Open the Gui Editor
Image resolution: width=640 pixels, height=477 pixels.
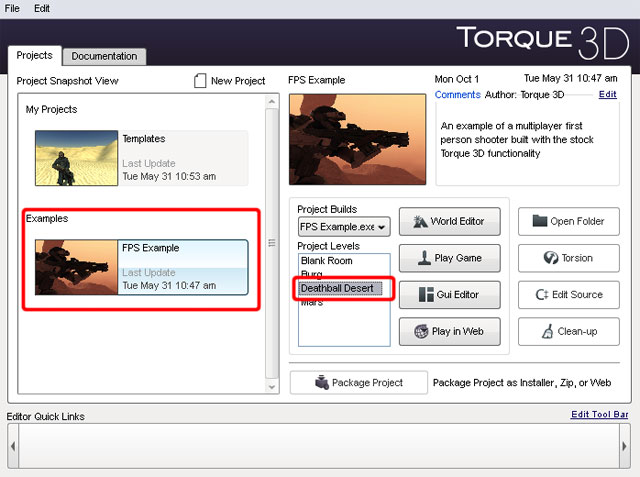(449, 295)
